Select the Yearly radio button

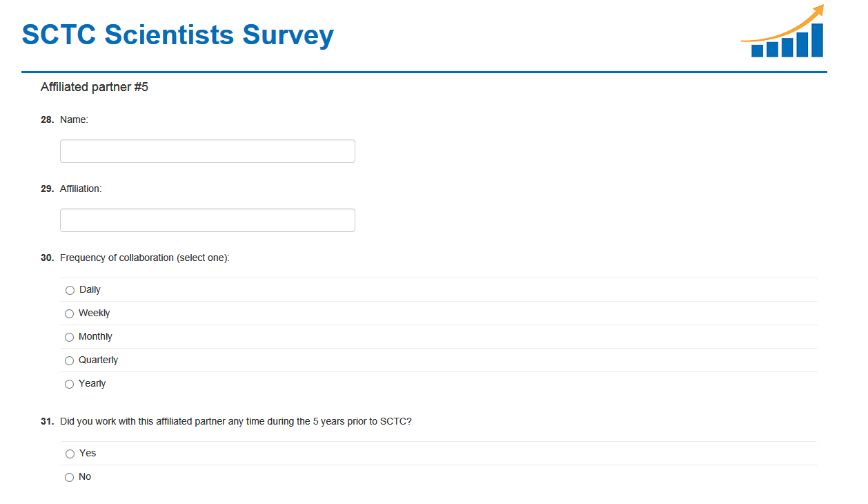(x=70, y=384)
